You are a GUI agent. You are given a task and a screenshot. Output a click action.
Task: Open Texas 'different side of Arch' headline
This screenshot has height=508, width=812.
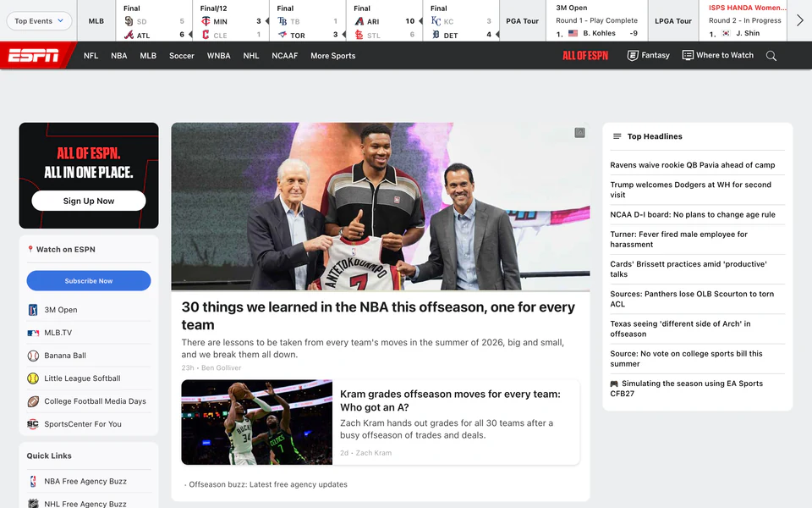click(x=680, y=329)
